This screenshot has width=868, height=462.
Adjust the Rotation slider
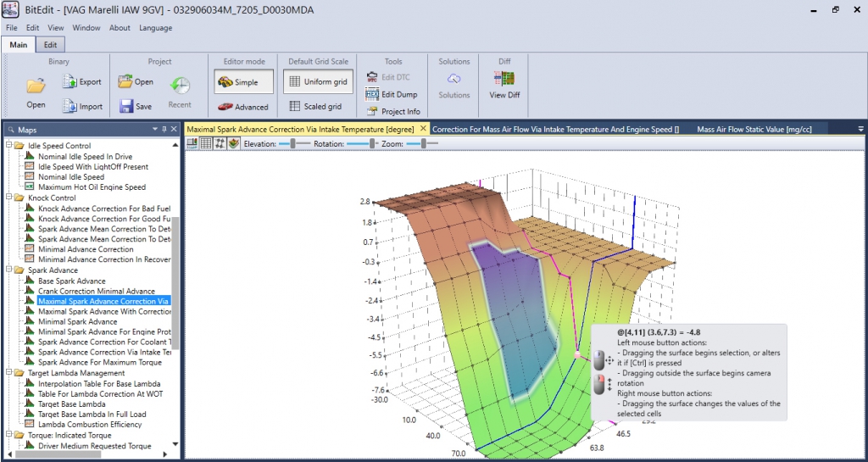tap(364, 144)
